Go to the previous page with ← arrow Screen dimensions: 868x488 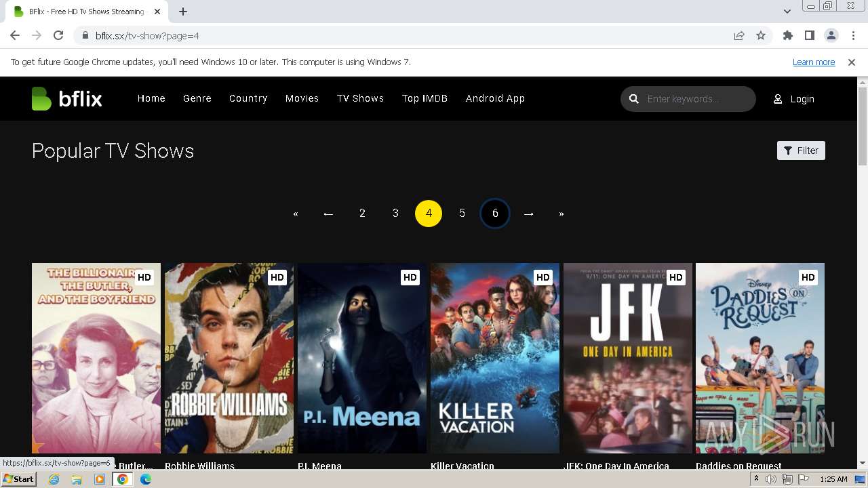pyautogui.click(x=328, y=213)
